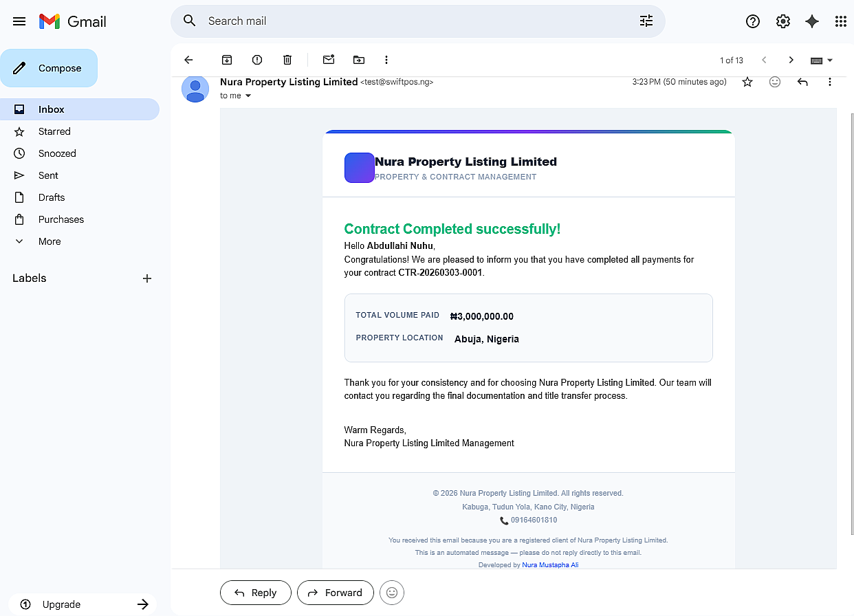
Task: Click the Nura Property logo square
Action: coord(359,168)
